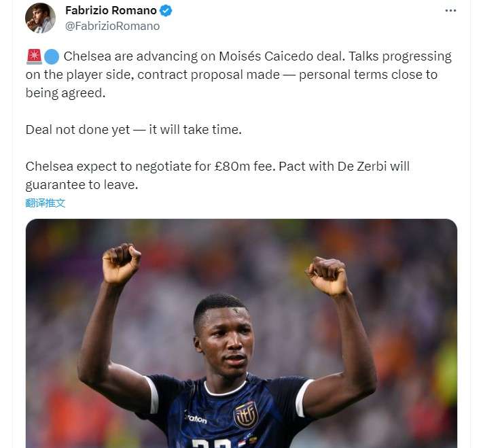Screen dimensions: 481x448
Task: Click the sponsor logo on the shirt
Action: pos(196,417)
